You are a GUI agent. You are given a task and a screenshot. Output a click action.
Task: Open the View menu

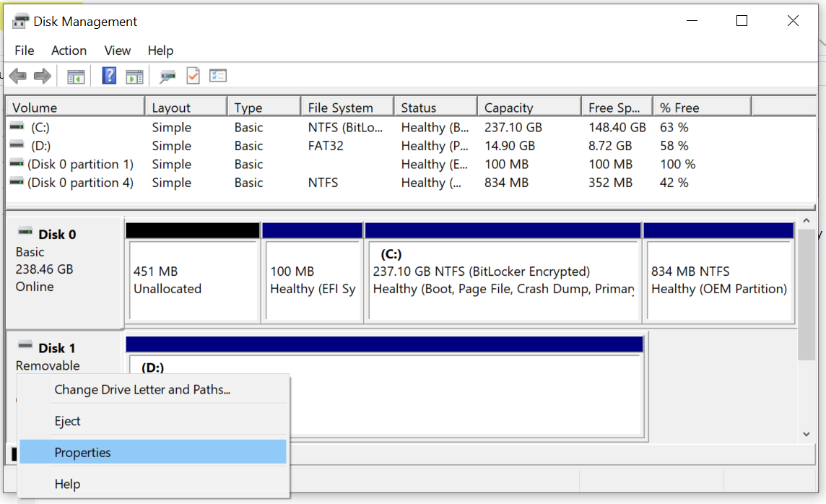(x=117, y=51)
